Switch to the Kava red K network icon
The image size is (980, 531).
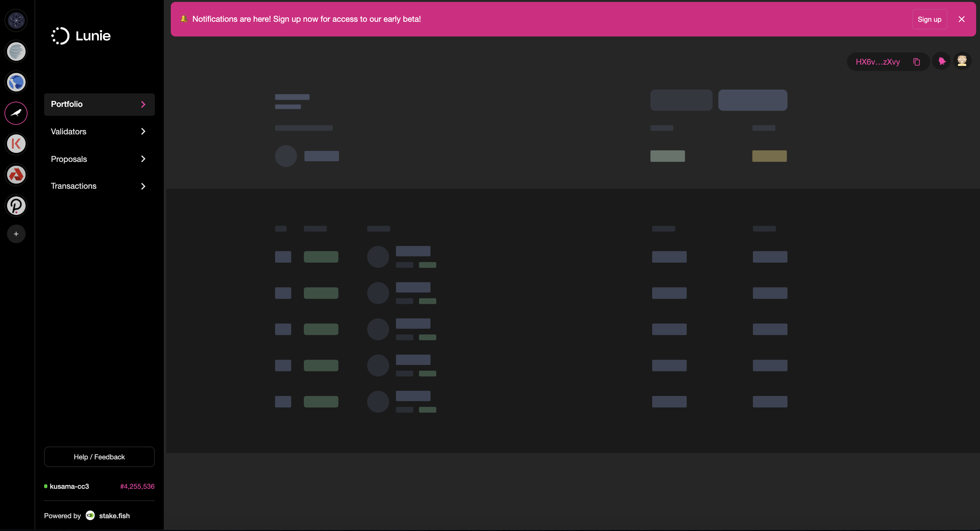pos(16,144)
